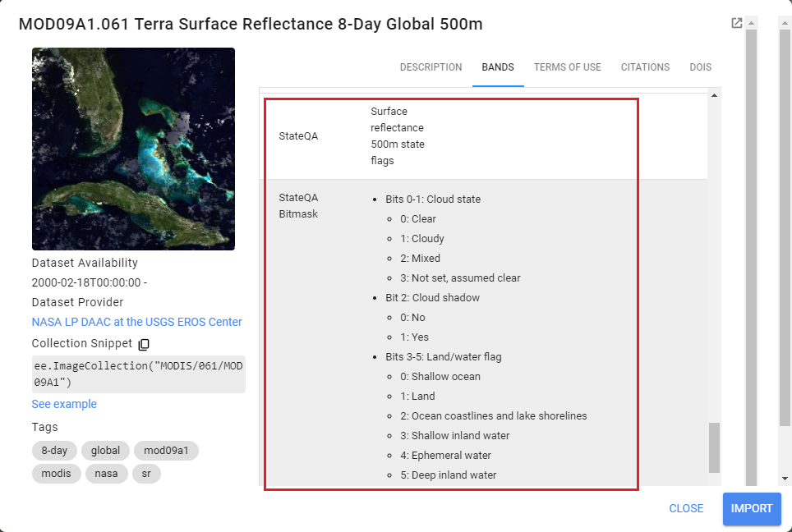
Task: Click the sr tag chip
Action: point(146,474)
